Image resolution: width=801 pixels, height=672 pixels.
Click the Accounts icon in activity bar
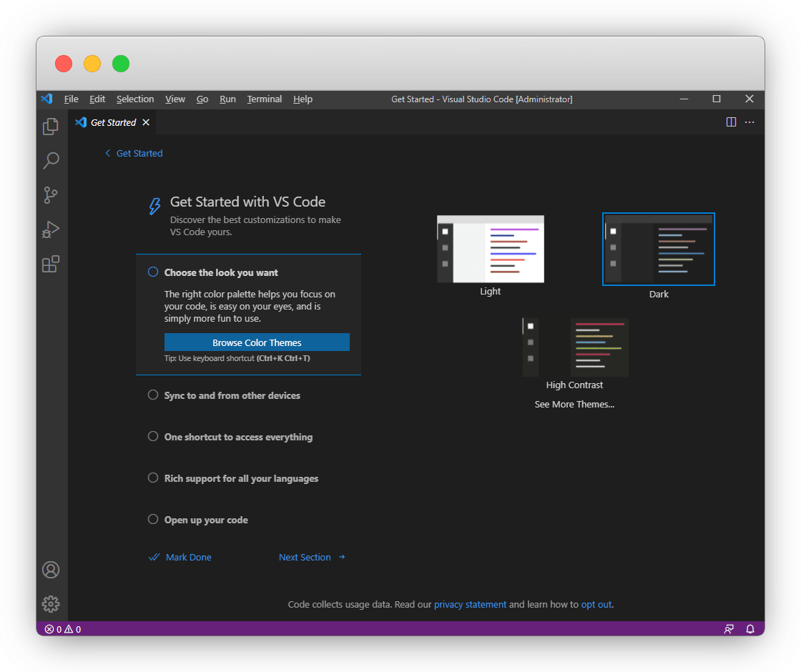click(51, 570)
